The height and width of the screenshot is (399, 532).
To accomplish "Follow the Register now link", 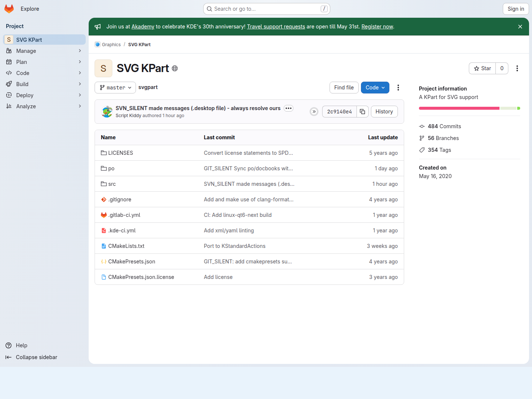I will (377, 27).
